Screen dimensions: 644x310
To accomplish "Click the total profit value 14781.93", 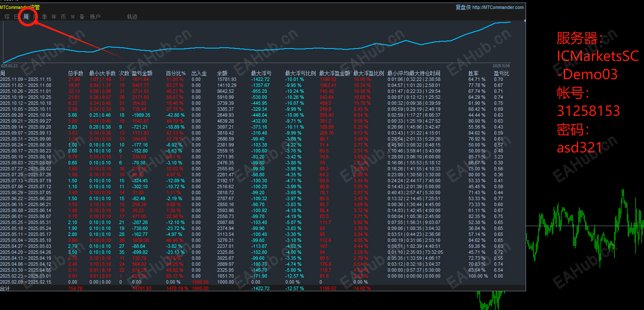I will [x=141, y=289].
